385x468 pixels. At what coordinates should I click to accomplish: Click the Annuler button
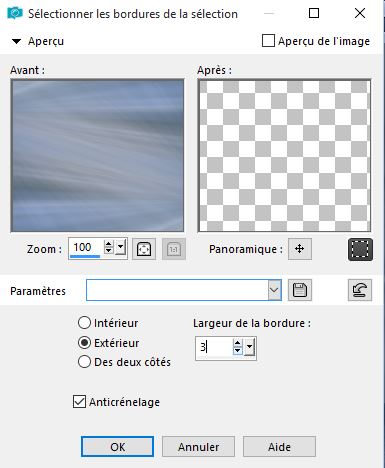pos(198,447)
